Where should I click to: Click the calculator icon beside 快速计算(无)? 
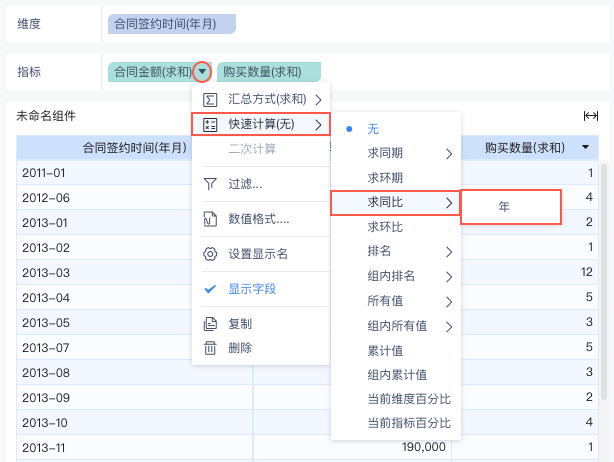point(210,125)
